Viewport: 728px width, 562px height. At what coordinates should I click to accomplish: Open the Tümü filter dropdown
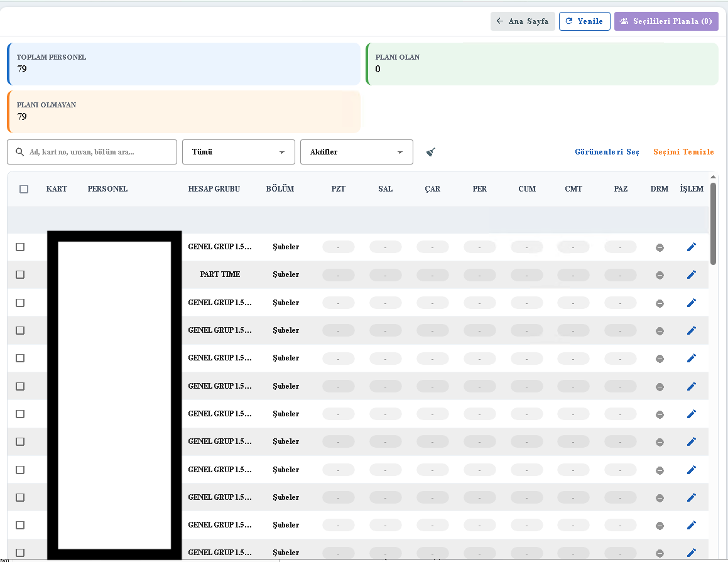[238, 151]
